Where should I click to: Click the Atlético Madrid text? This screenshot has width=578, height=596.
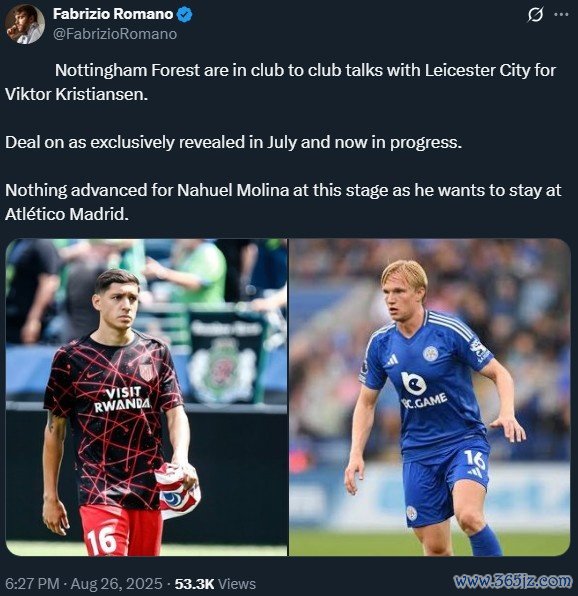[x=67, y=214]
